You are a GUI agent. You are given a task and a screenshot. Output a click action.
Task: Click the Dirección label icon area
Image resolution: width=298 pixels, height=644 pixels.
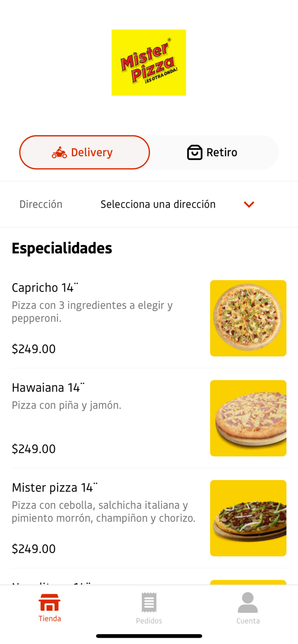[x=40, y=204]
